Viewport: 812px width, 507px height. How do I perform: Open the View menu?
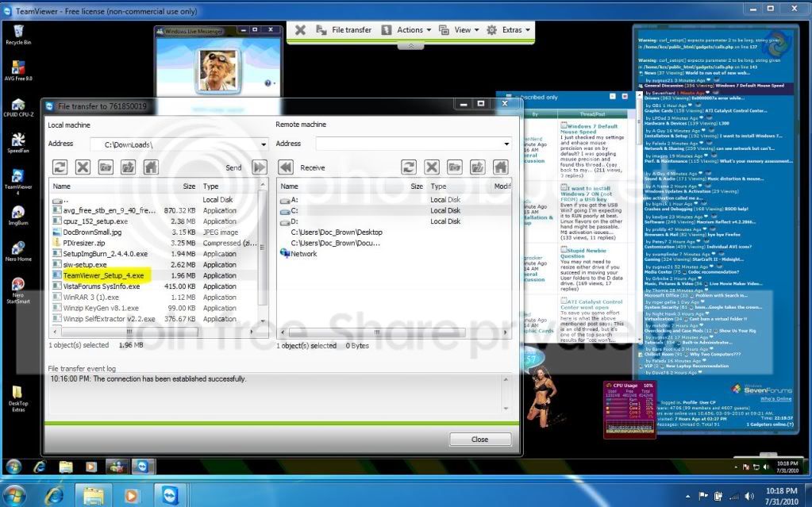pos(459,30)
